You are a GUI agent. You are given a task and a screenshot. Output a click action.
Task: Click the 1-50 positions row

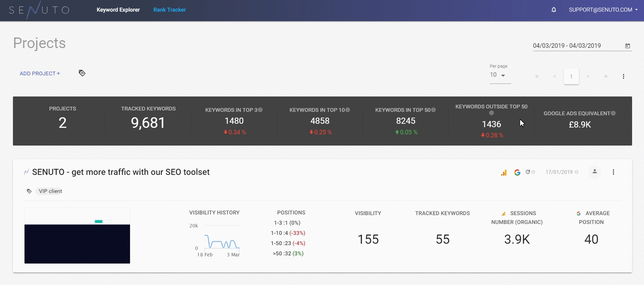tap(288, 243)
